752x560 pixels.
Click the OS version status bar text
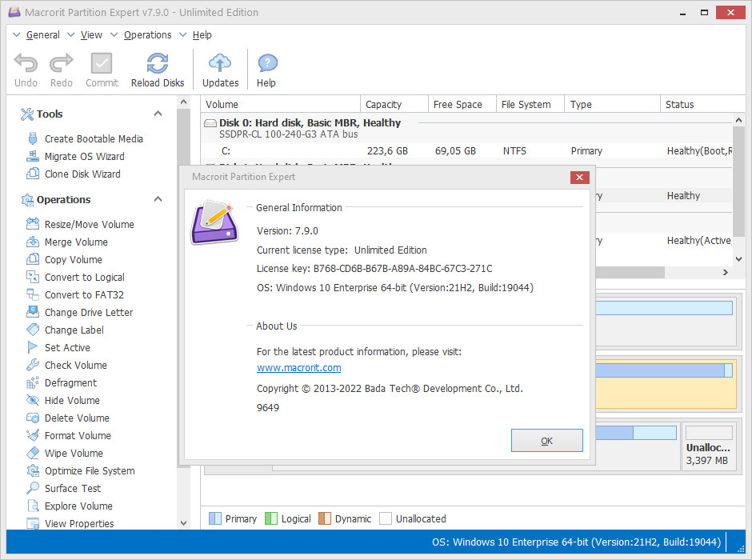click(577, 542)
